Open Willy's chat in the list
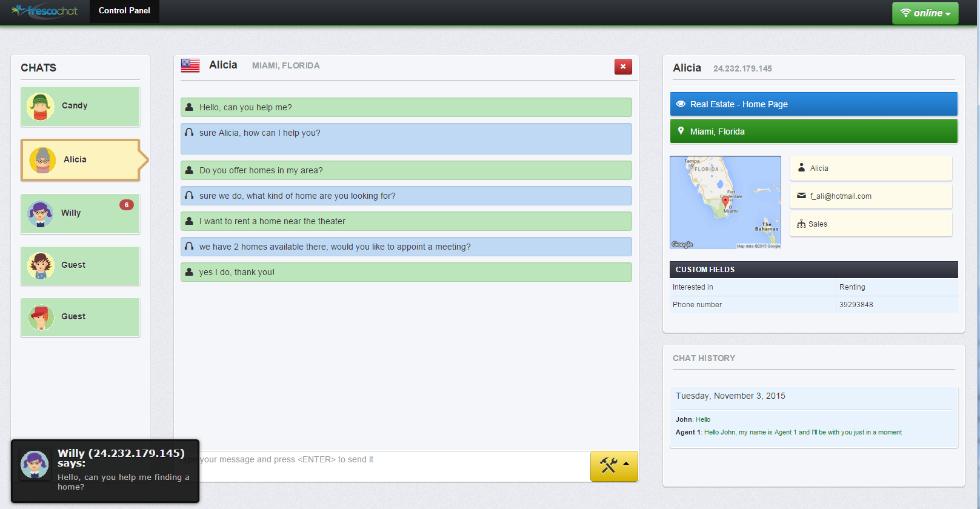Image resolution: width=980 pixels, height=509 pixels. click(80, 213)
